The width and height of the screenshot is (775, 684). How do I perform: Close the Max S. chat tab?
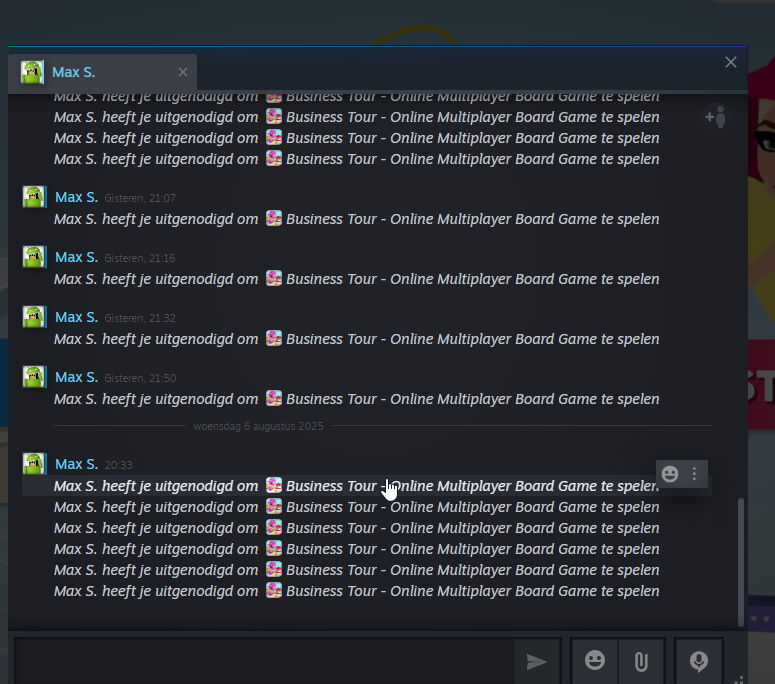(183, 72)
